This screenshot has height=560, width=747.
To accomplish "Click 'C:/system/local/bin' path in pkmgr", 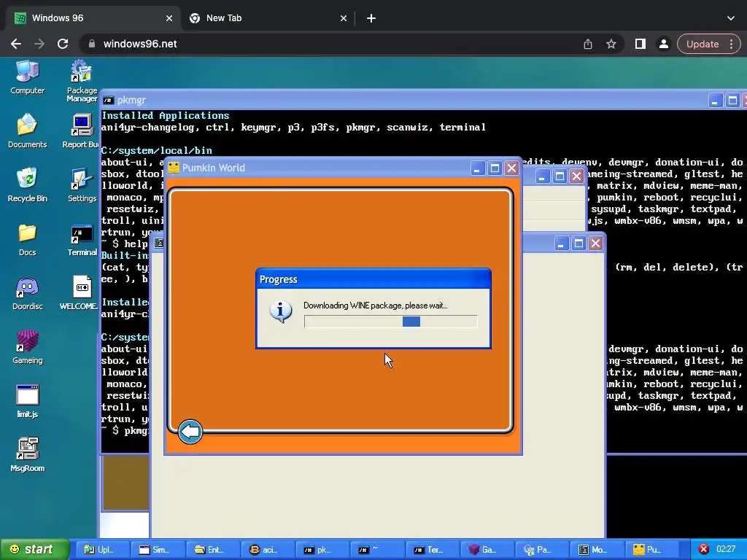I will (x=157, y=150).
